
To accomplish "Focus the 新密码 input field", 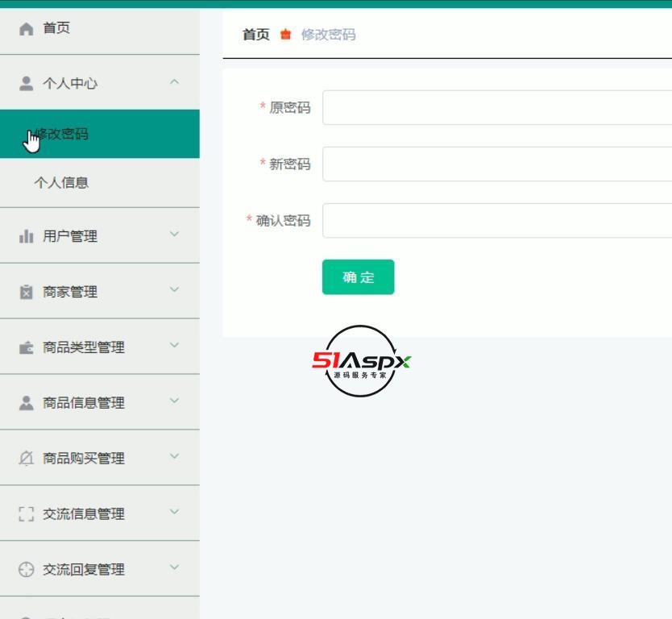I will [497, 164].
